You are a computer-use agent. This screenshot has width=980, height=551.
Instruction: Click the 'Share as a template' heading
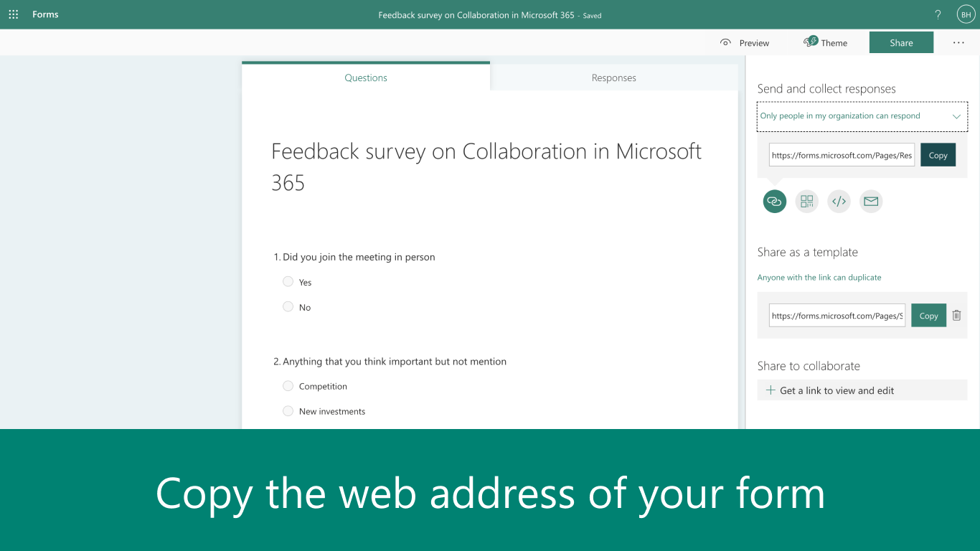(x=808, y=252)
